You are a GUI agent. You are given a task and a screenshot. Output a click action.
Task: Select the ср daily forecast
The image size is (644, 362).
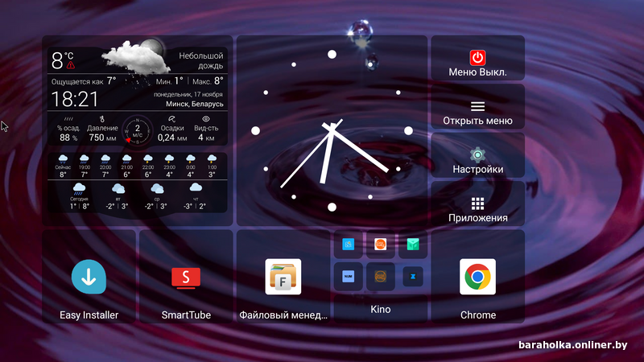pyautogui.click(x=157, y=196)
